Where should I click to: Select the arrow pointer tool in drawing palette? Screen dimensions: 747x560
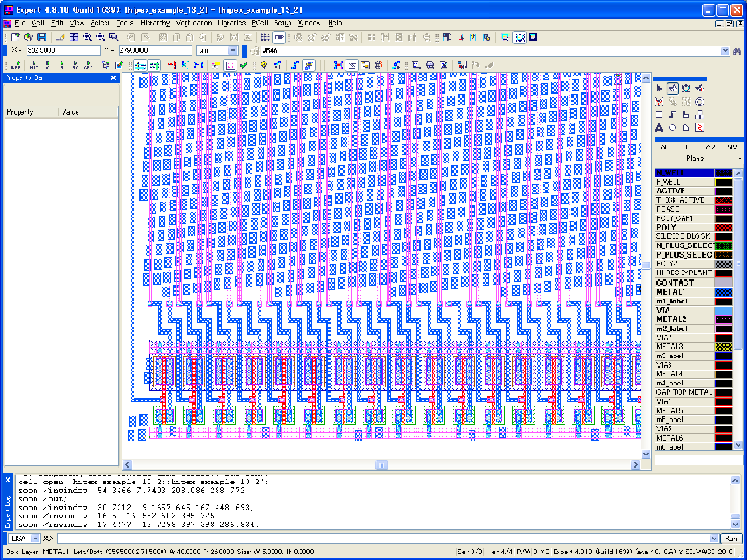(659, 87)
